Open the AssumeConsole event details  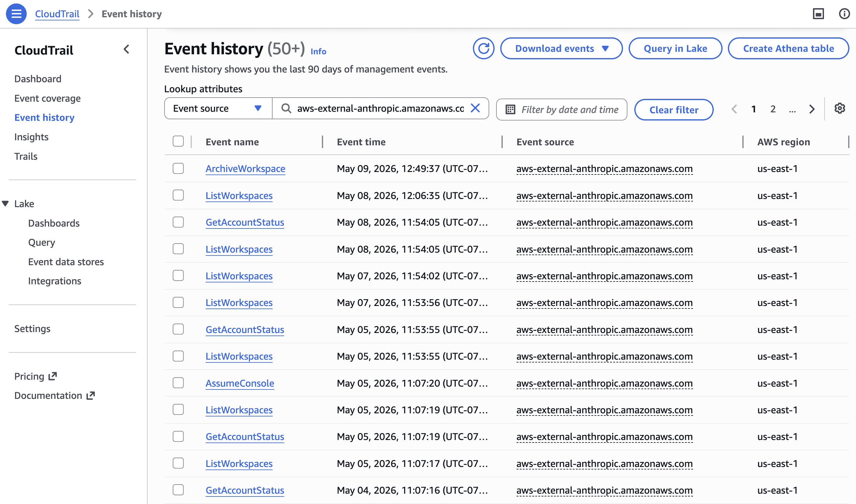[240, 383]
